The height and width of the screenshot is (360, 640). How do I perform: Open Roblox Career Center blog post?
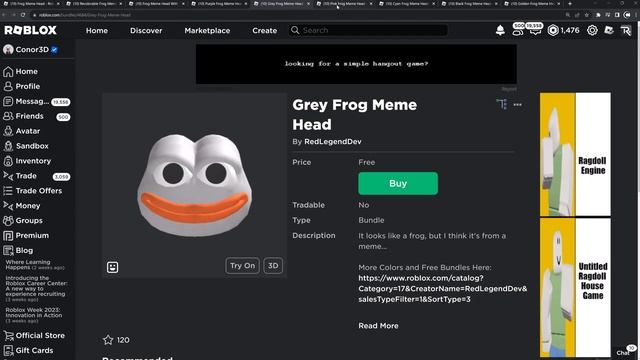coord(36,289)
